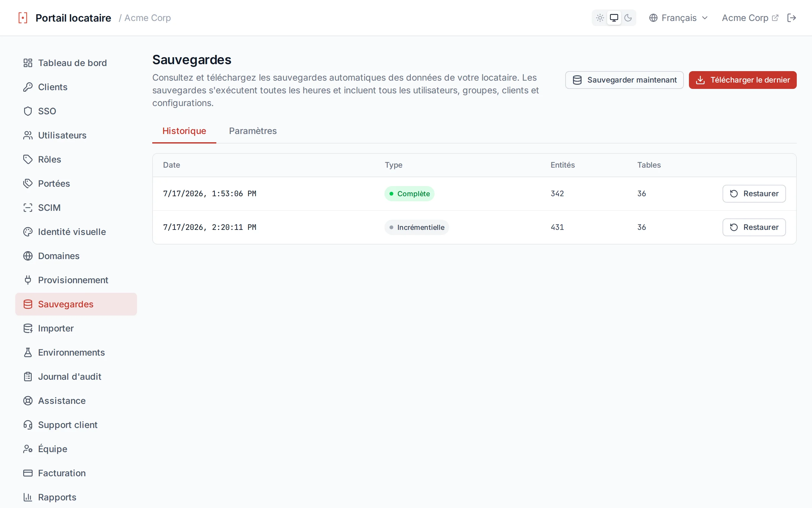This screenshot has width=812, height=508.
Task: Open the Utilisateurs menu item
Action: 76,135
